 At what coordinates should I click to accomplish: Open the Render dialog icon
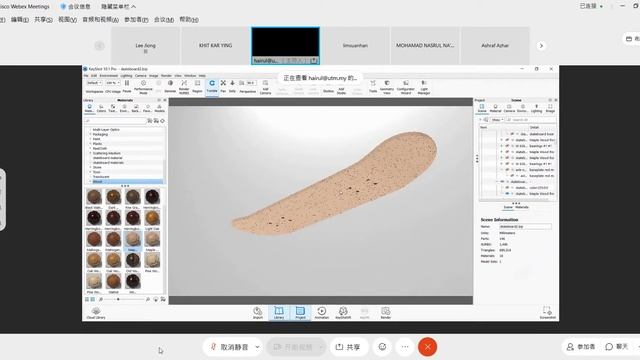[386, 313]
